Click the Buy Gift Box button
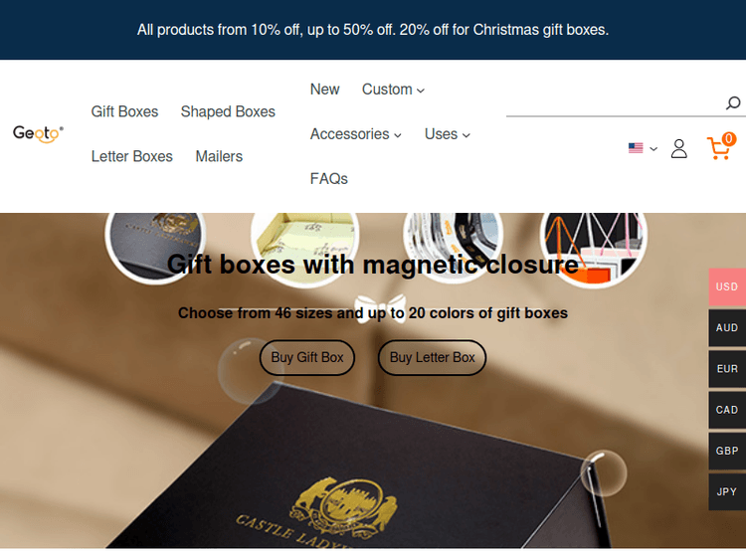746x560 pixels. [307, 357]
